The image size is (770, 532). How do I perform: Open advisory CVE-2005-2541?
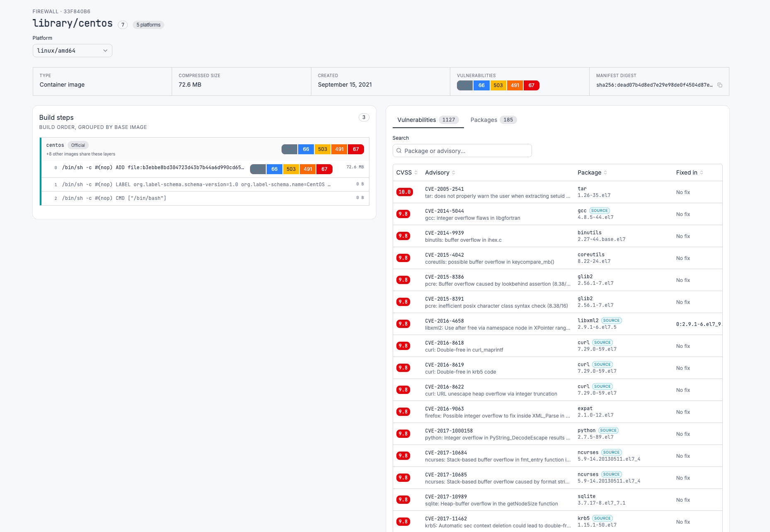coord(445,189)
